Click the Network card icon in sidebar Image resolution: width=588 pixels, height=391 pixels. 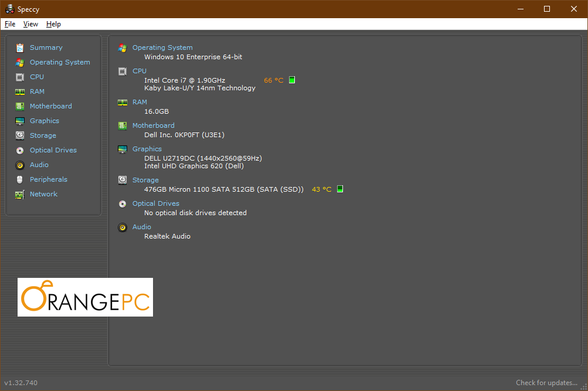pyautogui.click(x=20, y=194)
